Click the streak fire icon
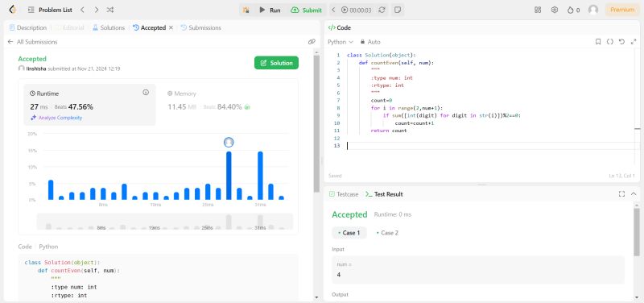 570,10
